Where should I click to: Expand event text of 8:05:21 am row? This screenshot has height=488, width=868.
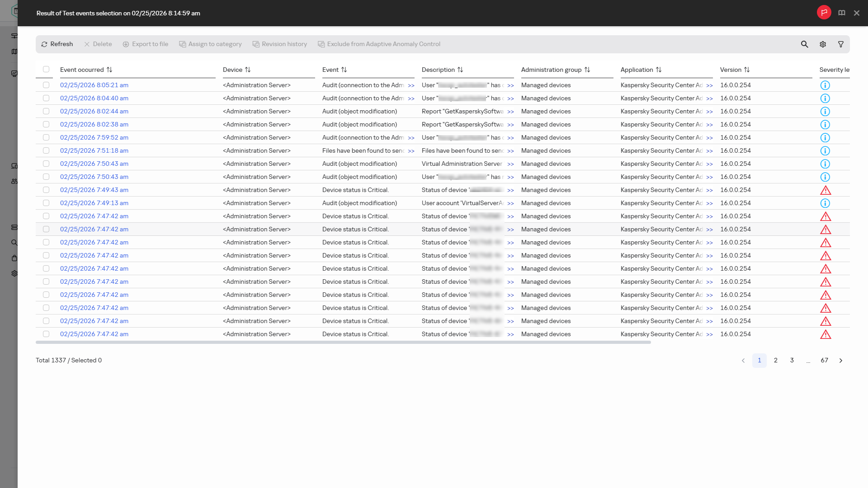[411, 85]
